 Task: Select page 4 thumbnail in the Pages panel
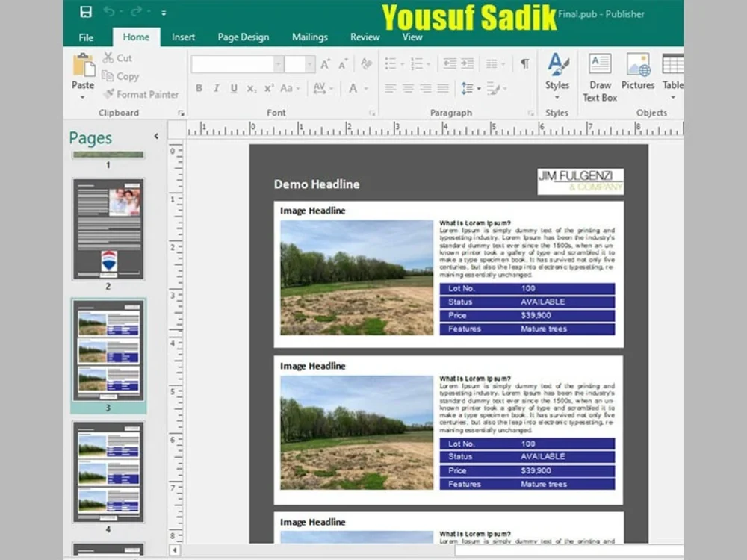(x=108, y=472)
